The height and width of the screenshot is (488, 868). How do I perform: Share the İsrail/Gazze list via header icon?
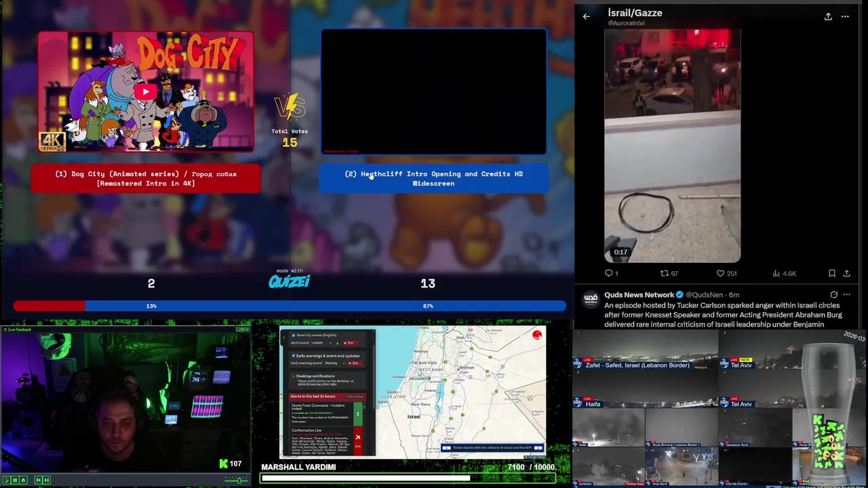click(x=828, y=16)
